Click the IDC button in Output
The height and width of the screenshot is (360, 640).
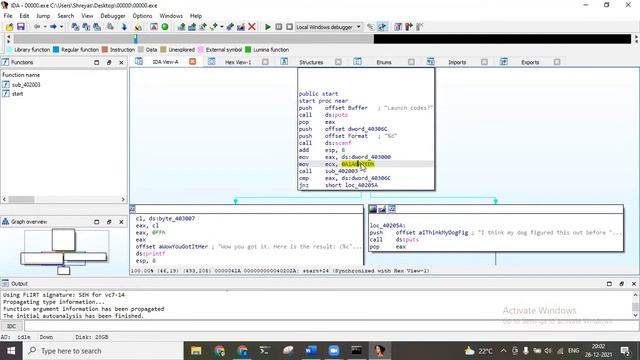click(x=11, y=326)
